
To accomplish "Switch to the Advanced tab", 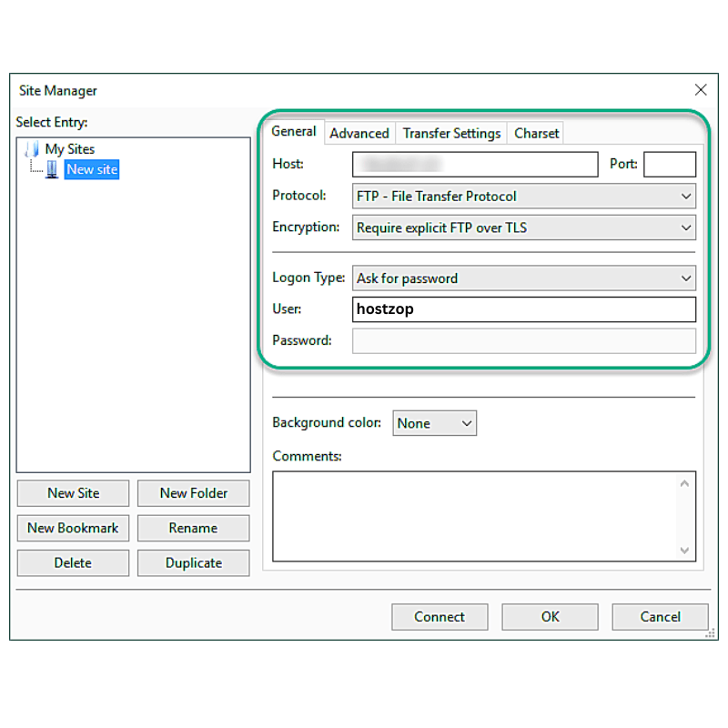I will 359,132.
